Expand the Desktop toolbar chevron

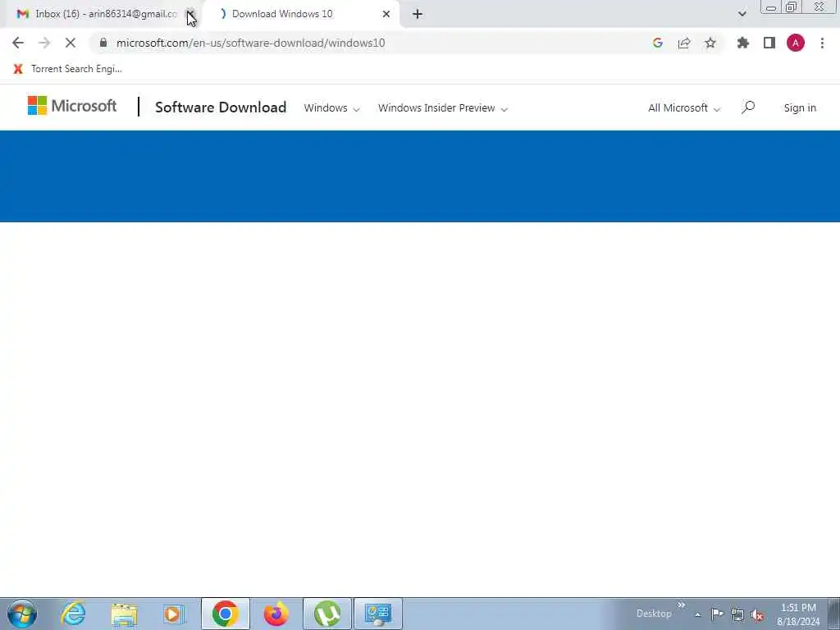(682, 605)
